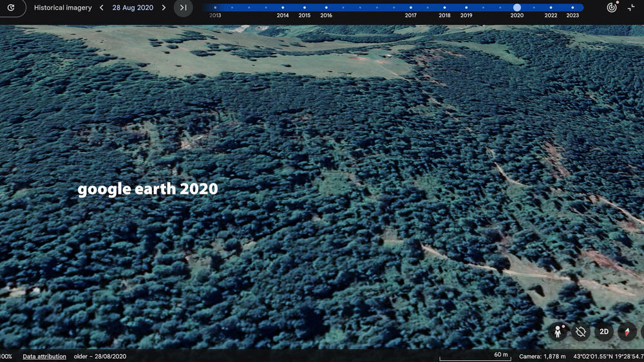
Task: Select the 2023 marker on the timeline
Action: 573,7
